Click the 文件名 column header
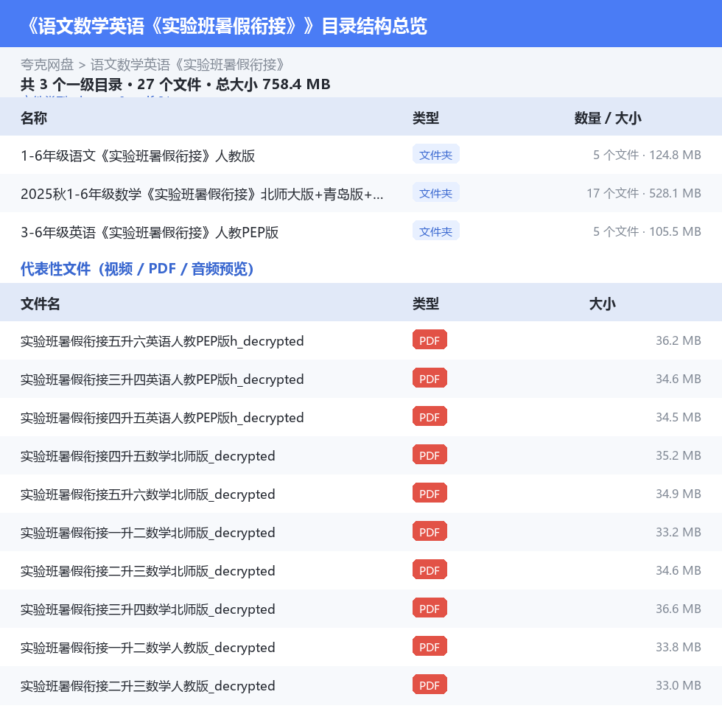Screen dimensions: 722x728 pyautogui.click(x=41, y=304)
